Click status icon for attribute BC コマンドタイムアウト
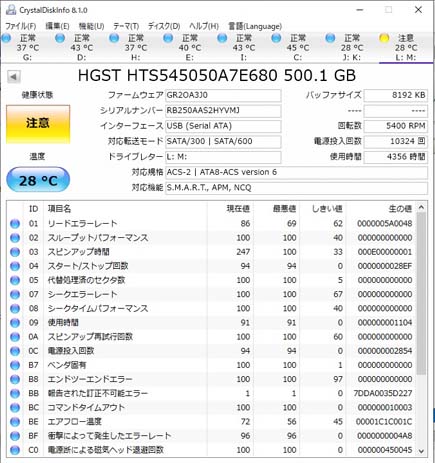Image resolution: width=435 pixels, height=463 pixels. click(x=15, y=408)
